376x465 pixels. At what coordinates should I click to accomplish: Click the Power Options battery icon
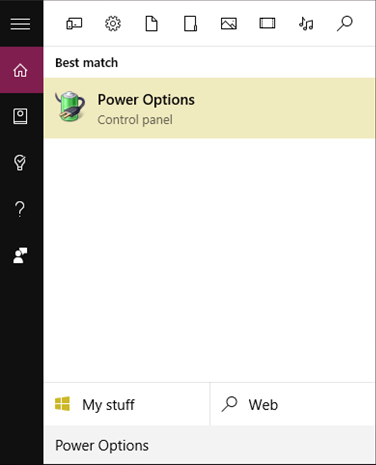[70, 106]
